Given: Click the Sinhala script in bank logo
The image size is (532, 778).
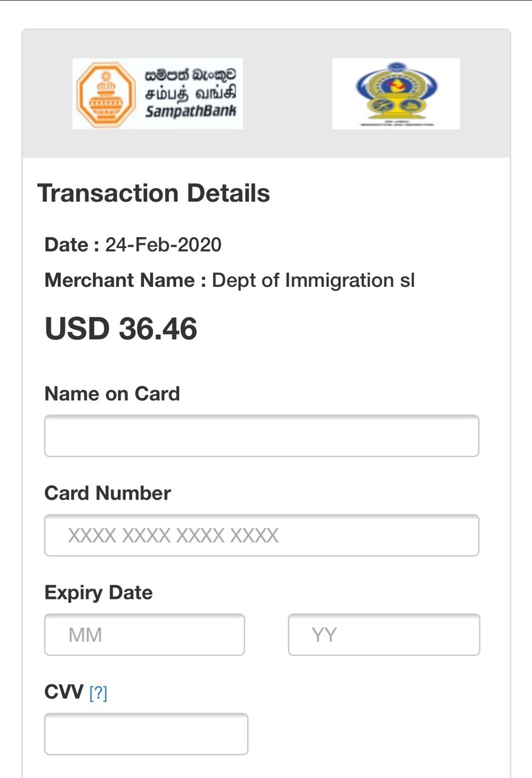Looking at the screenshot, I should pyautogui.click(x=190, y=76).
